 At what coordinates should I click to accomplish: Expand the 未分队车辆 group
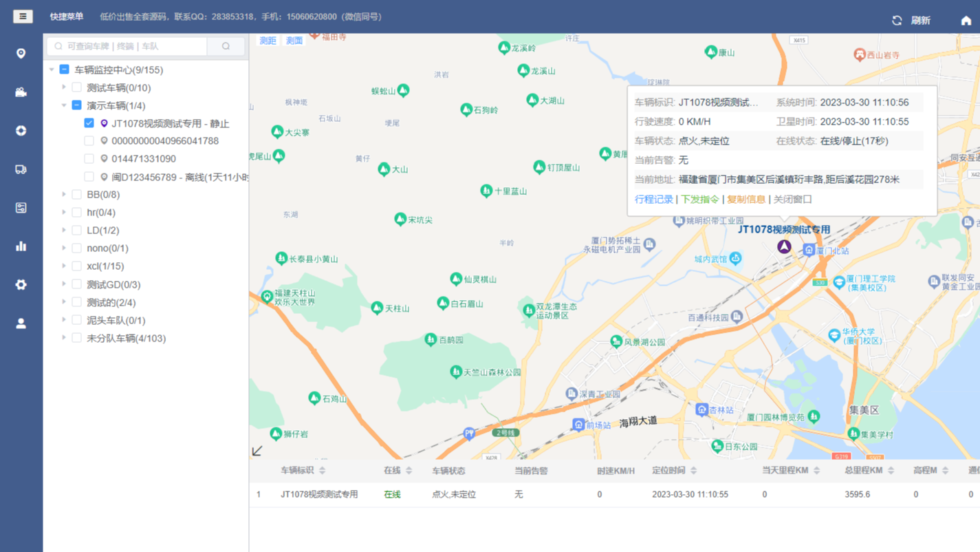click(x=63, y=337)
